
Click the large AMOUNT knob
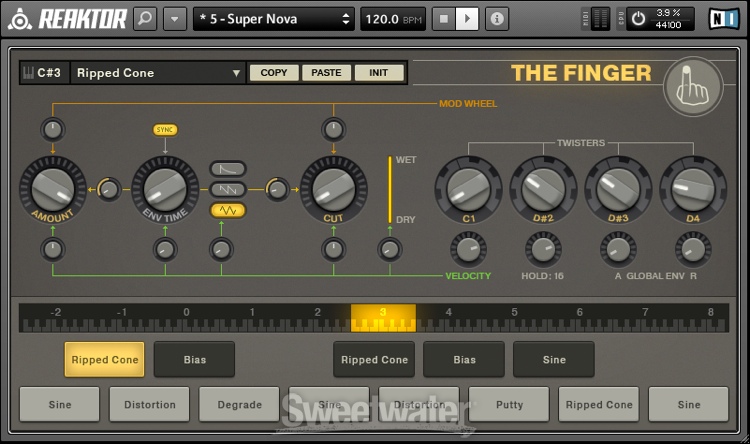click(53, 189)
